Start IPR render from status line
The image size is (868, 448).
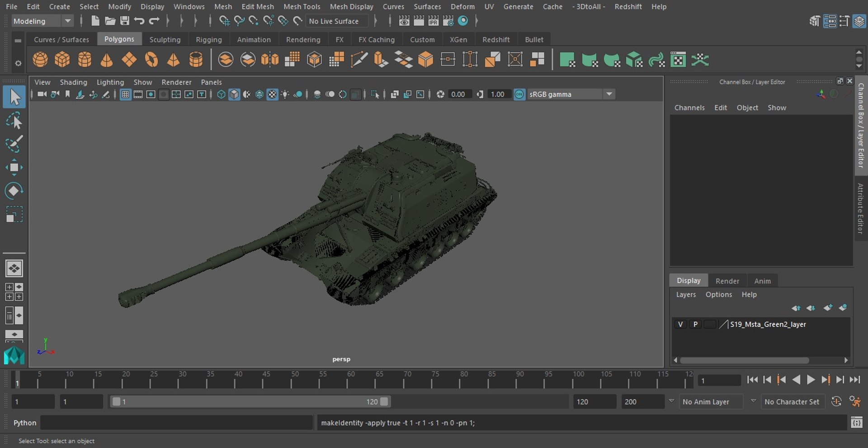(433, 21)
